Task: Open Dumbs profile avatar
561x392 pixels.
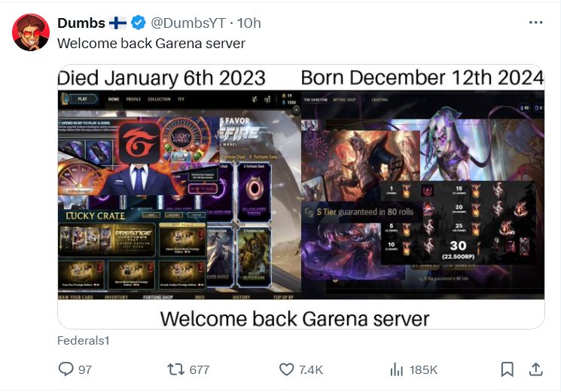Action: coord(31,32)
